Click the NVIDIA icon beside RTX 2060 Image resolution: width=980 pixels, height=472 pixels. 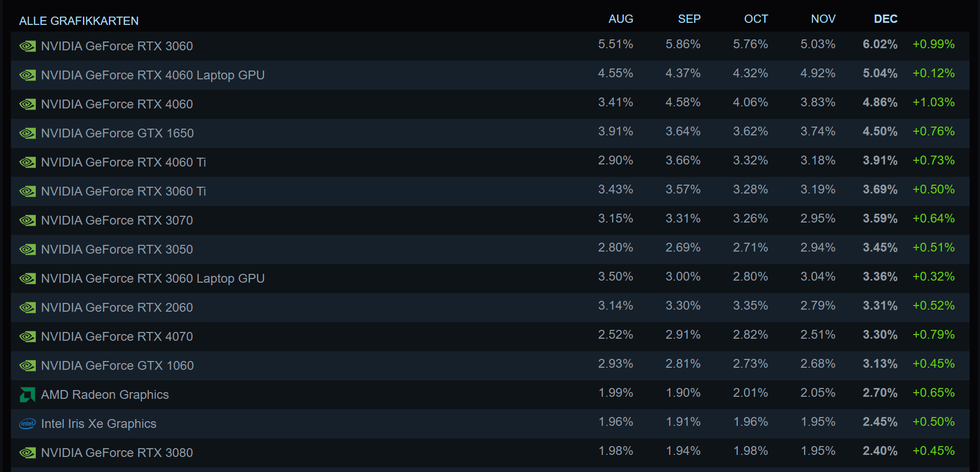pyautogui.click(x=27, y=308)
